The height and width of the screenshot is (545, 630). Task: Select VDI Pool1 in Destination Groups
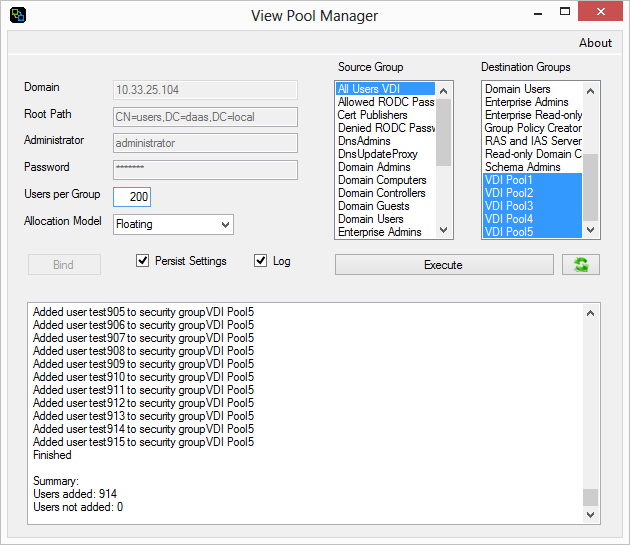pyautogui.click(x=532, y=180)
